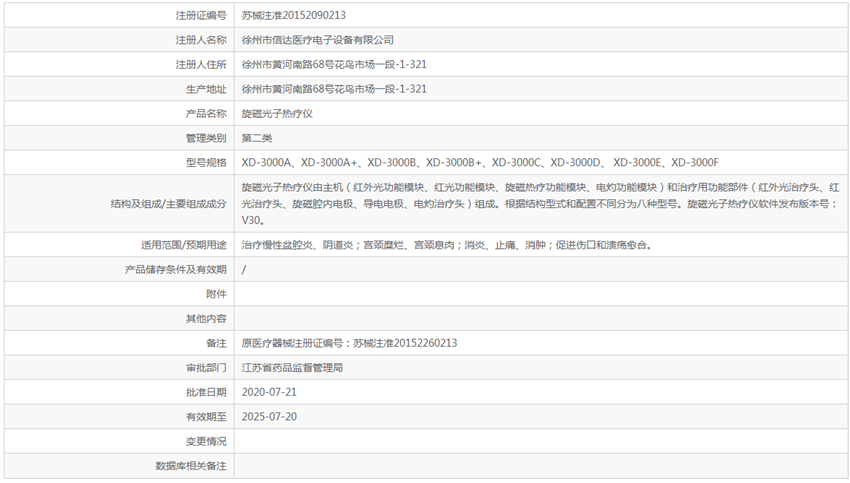This screenshot has height=483, width=850.
Task: Click the 产品名称 label
Action: (x=206, y=113)
